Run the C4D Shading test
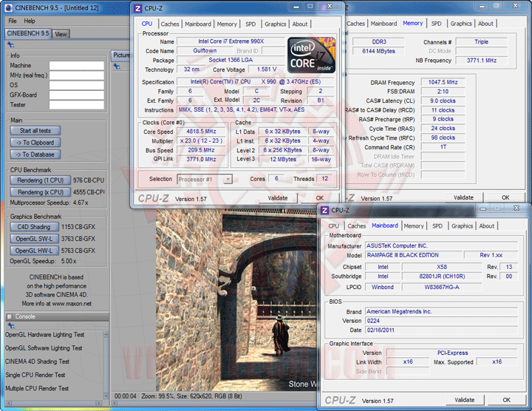532x411 pixels. coord(34,227)
